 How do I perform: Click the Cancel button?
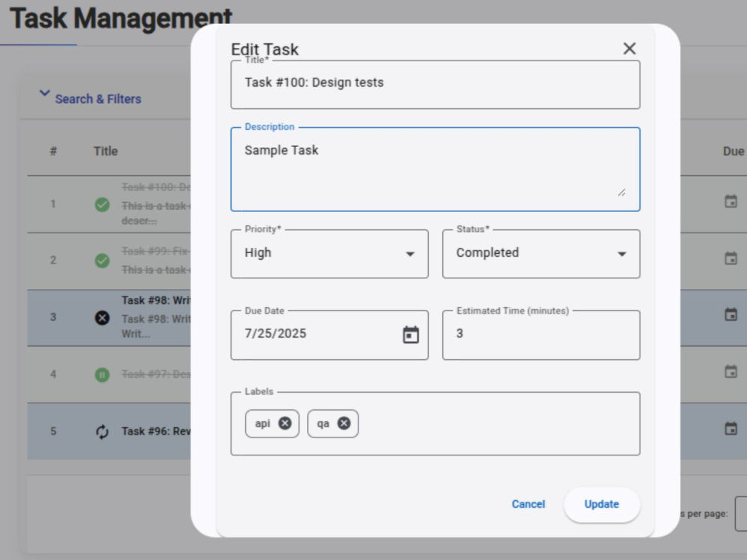point(528,504)
